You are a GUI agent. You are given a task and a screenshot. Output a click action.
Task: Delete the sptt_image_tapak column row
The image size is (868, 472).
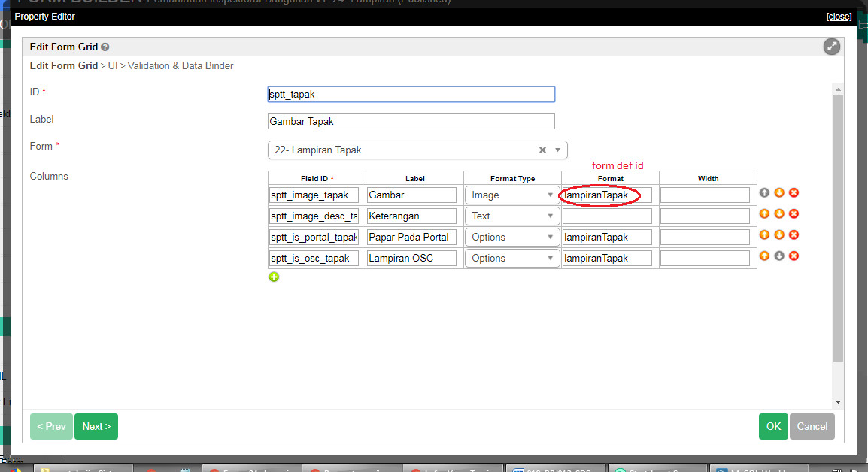pos(794,193)
